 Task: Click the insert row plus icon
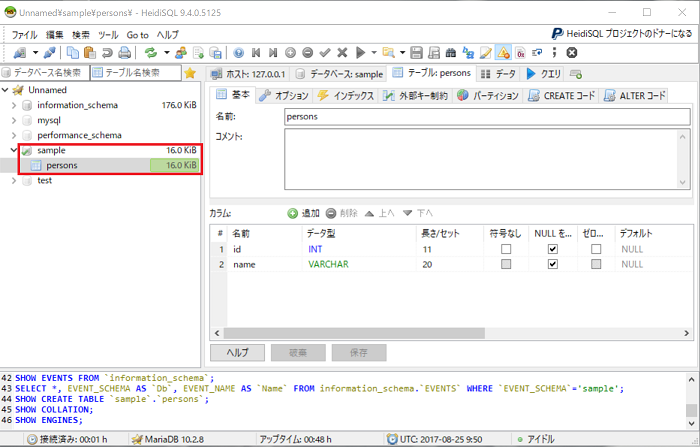(290, 53)
